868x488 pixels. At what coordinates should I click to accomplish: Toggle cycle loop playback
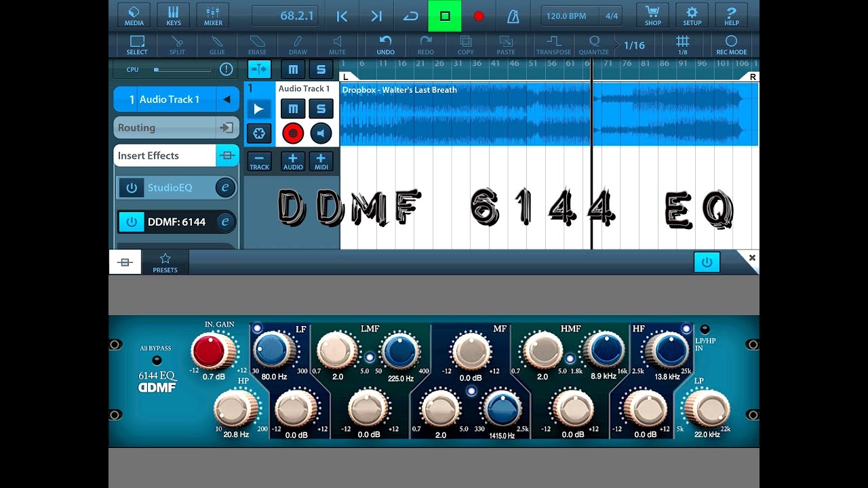(x=410, y=16)
